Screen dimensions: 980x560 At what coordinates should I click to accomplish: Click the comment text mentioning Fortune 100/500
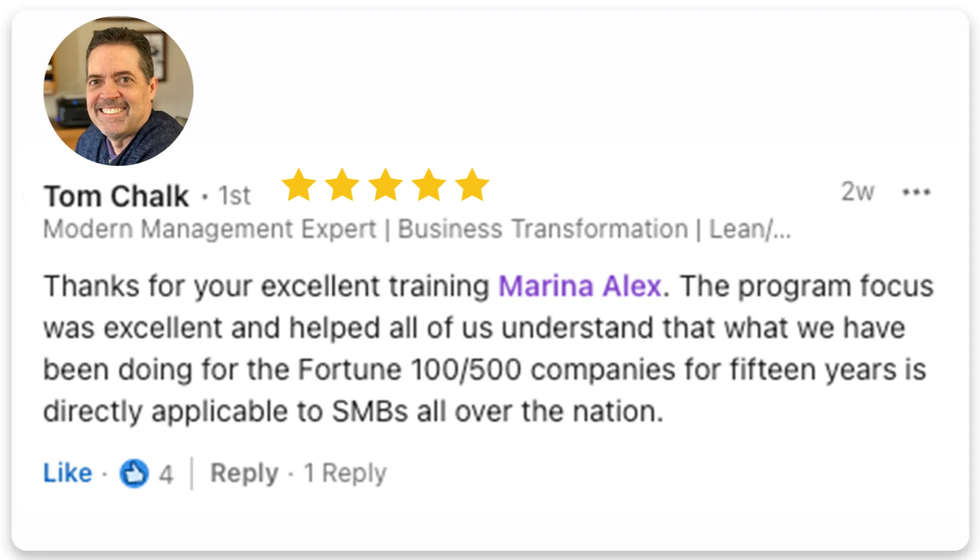click(485, 369)
